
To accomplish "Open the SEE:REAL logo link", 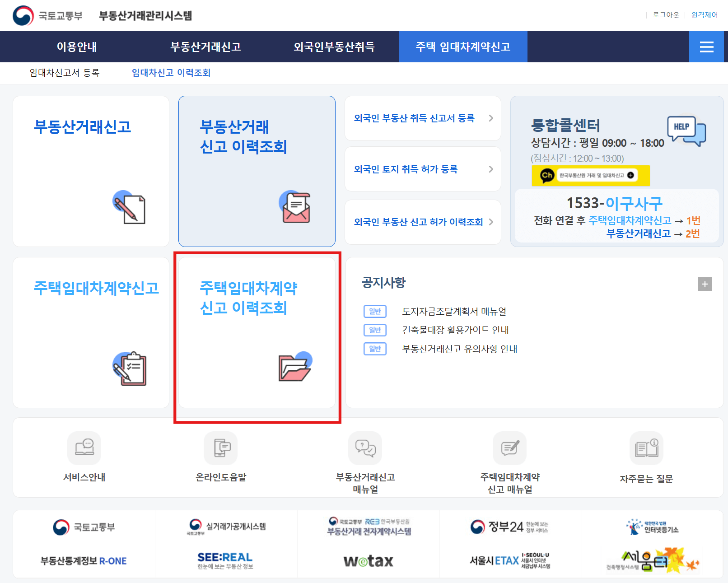I will pyautogui.click(x=225, y=561).
